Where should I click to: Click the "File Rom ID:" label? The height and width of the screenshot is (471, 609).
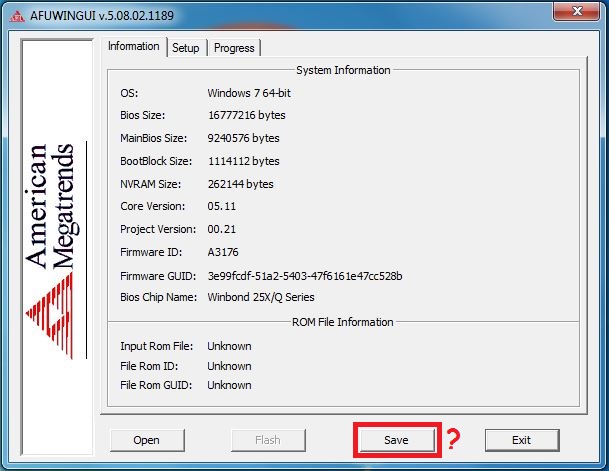pos(149,366)
